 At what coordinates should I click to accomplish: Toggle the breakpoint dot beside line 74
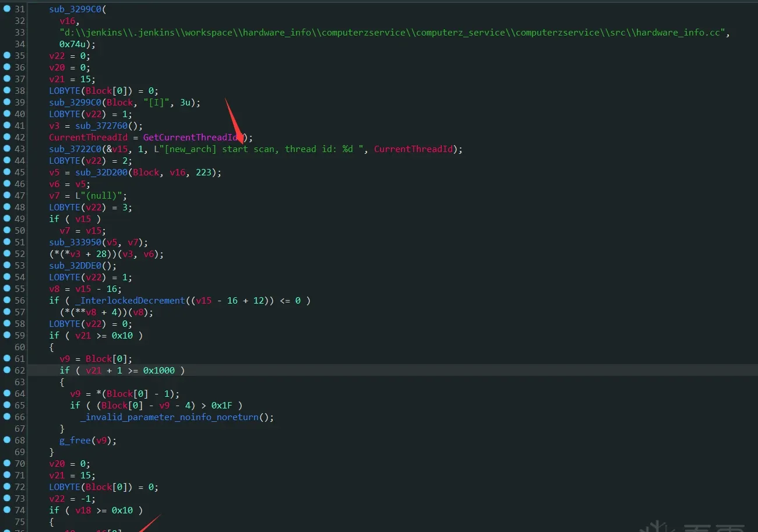click(7, 510)
